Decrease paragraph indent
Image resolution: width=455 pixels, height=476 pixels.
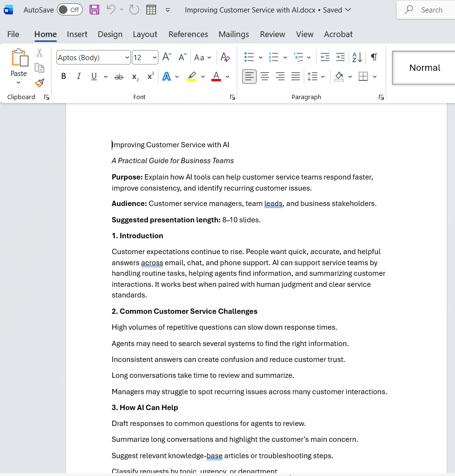(325, 57)
